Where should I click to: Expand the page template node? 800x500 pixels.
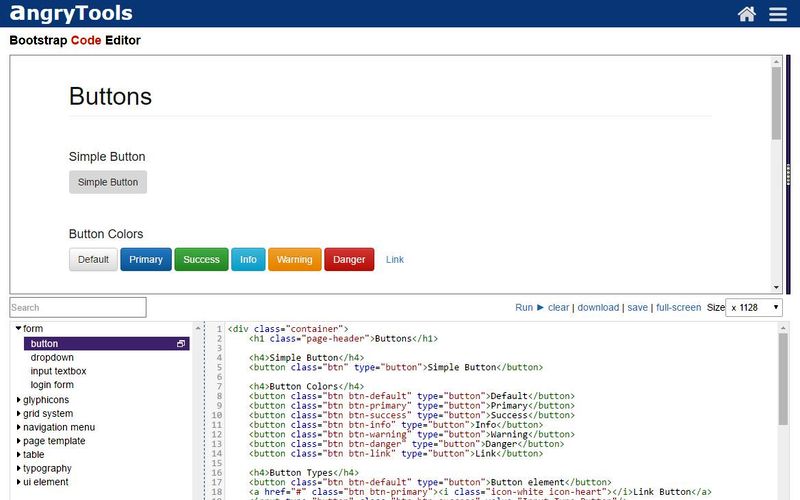tap(18, 441)
